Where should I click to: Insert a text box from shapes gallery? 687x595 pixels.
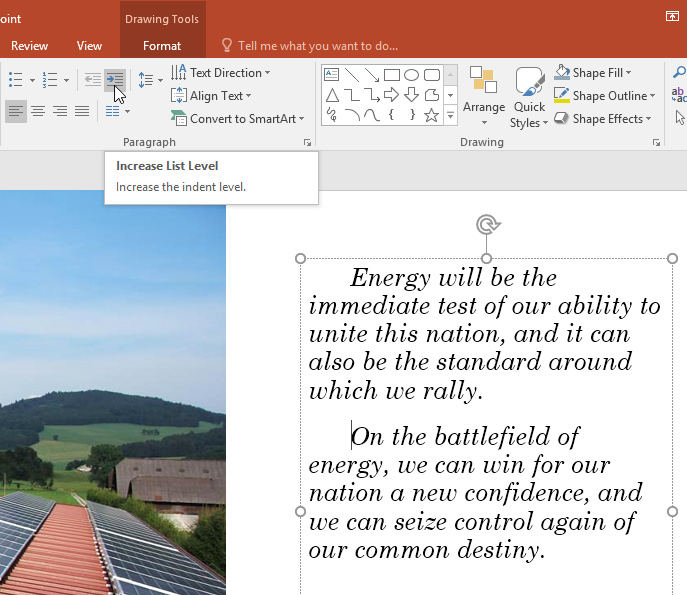[x=331, y=75]
